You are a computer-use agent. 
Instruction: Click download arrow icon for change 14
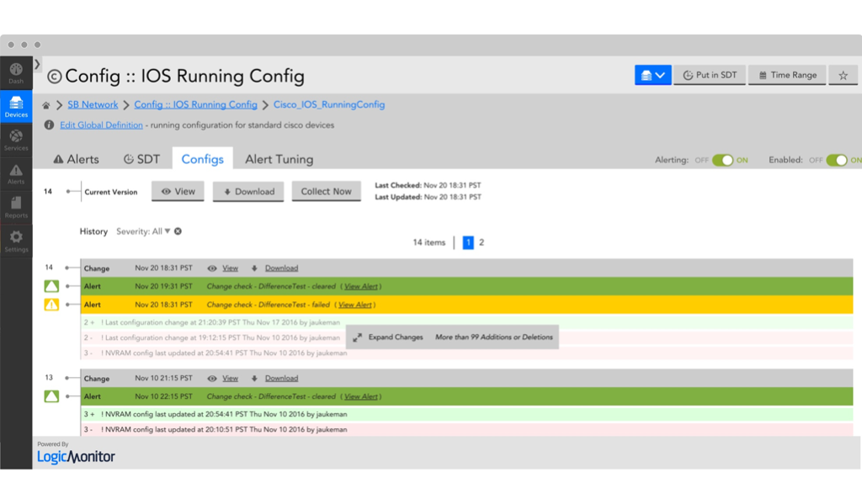pyautogui.click(x=254, y=268)
